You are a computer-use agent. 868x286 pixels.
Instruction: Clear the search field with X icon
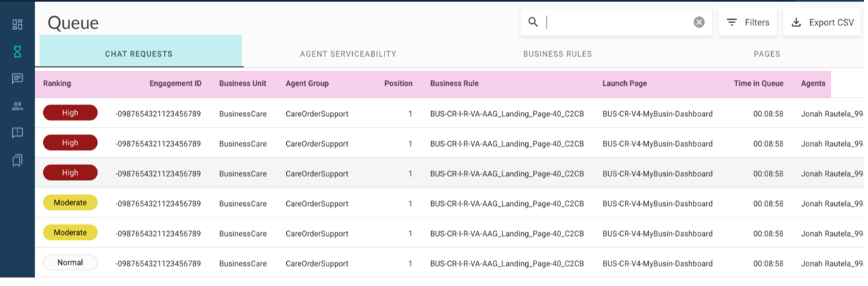point(698,23)
